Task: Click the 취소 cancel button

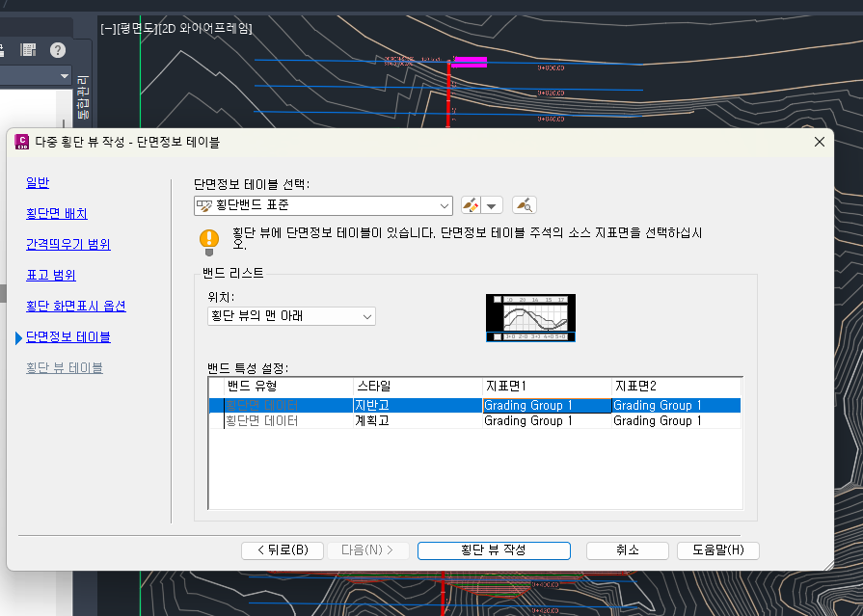Action: 627,550
